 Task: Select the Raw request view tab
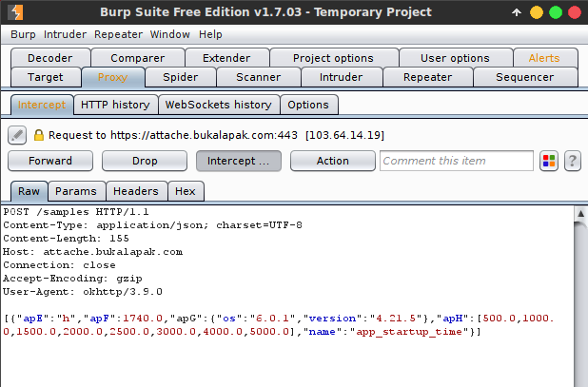click(29, 191)
